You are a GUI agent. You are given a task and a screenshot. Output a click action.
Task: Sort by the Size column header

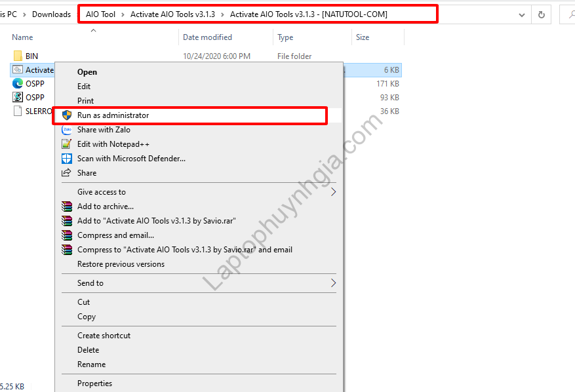point(363,37)
